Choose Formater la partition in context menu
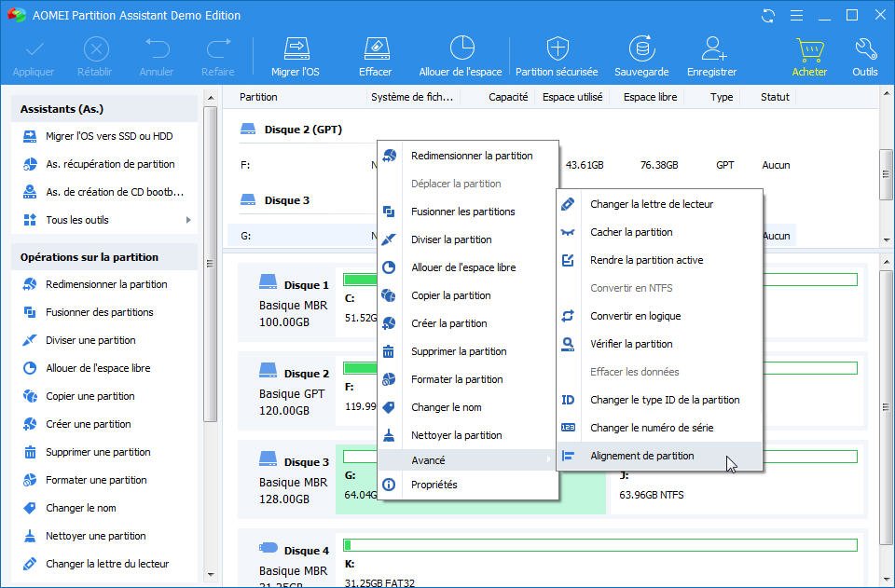The width and height of the screenshot is (895, 588). [467, 379]
